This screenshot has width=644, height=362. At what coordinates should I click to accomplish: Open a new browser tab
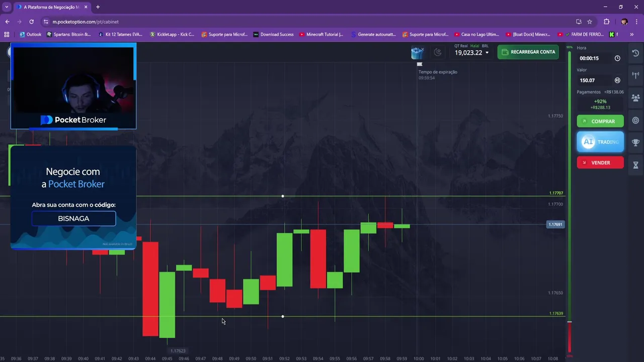tap(98, 7)
